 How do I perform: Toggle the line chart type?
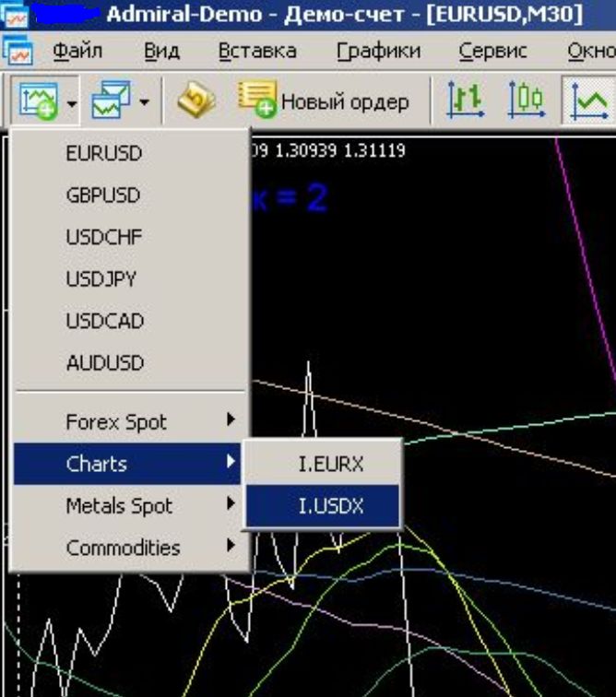(x=589, y=100)
